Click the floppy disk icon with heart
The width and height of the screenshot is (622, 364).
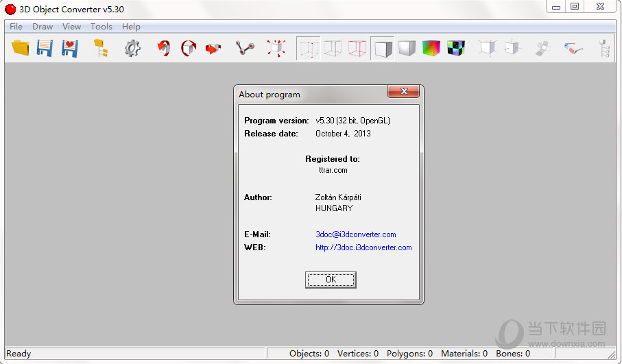point(70,48)
